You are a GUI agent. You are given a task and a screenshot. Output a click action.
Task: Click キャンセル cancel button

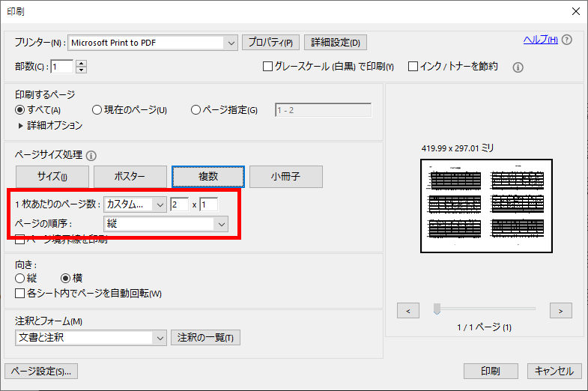554,371
